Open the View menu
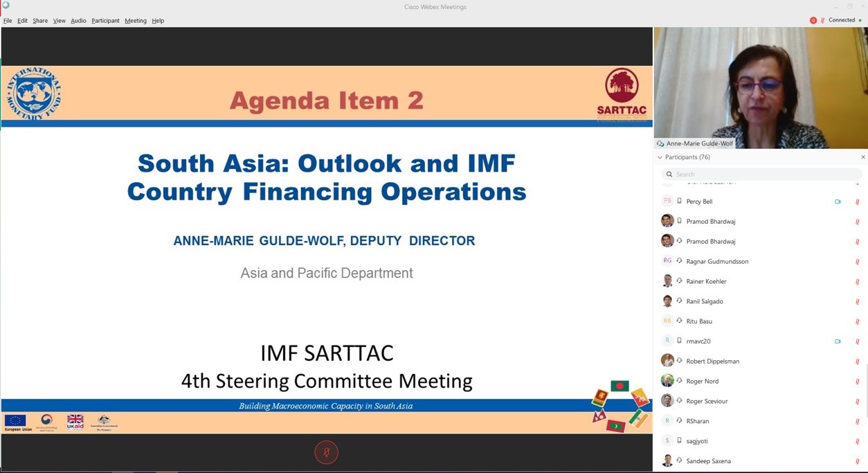The image size is (868, 473). click(x=59, y=21)
